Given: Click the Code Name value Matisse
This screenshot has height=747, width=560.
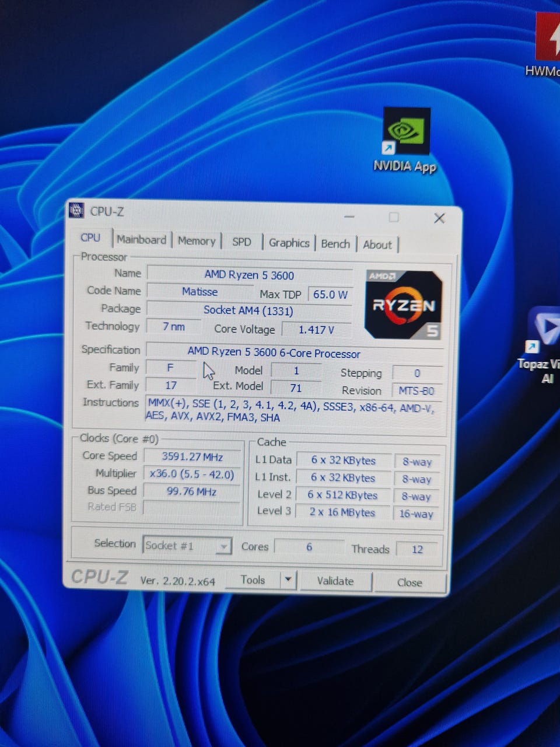Looking at the screenshot, I should pos(199,292).
